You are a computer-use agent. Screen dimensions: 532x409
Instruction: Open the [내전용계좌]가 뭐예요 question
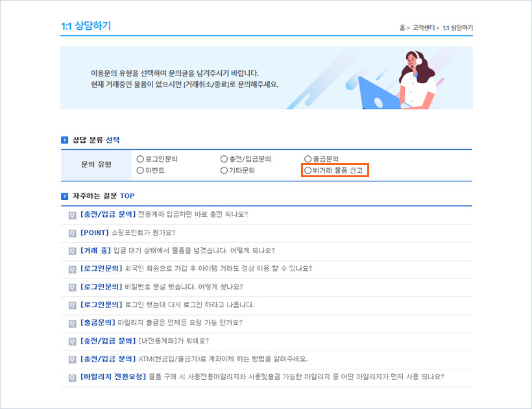174,340
